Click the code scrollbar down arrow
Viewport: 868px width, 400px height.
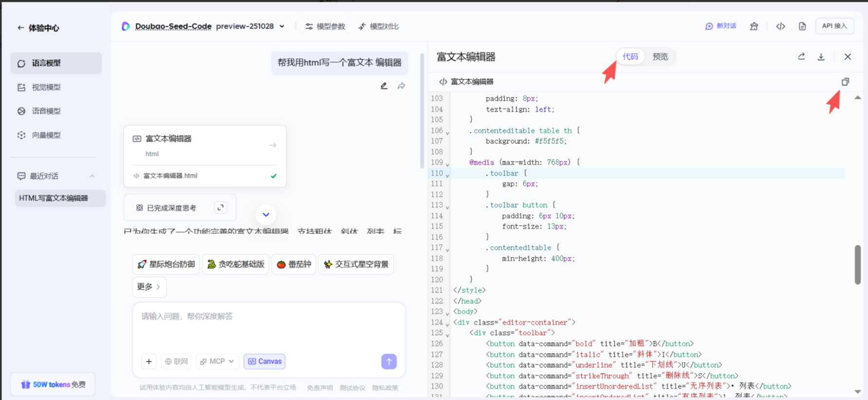858,392
